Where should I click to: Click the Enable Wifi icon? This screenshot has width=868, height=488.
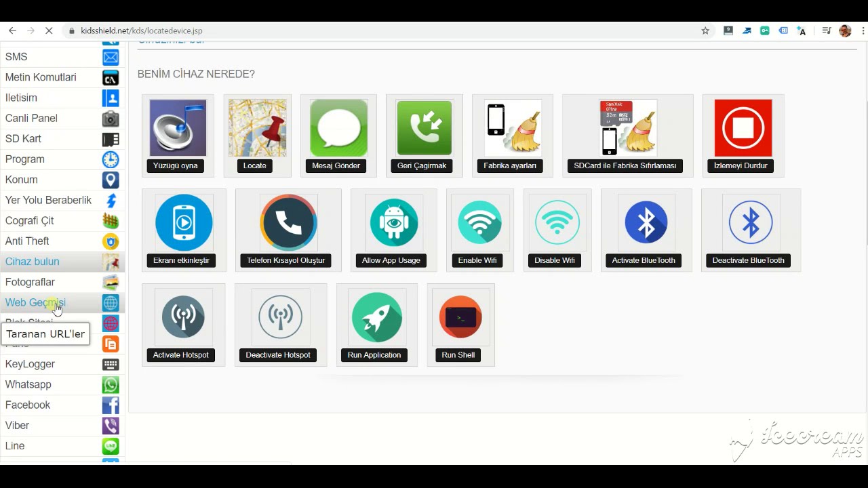(x=479, y=222)
